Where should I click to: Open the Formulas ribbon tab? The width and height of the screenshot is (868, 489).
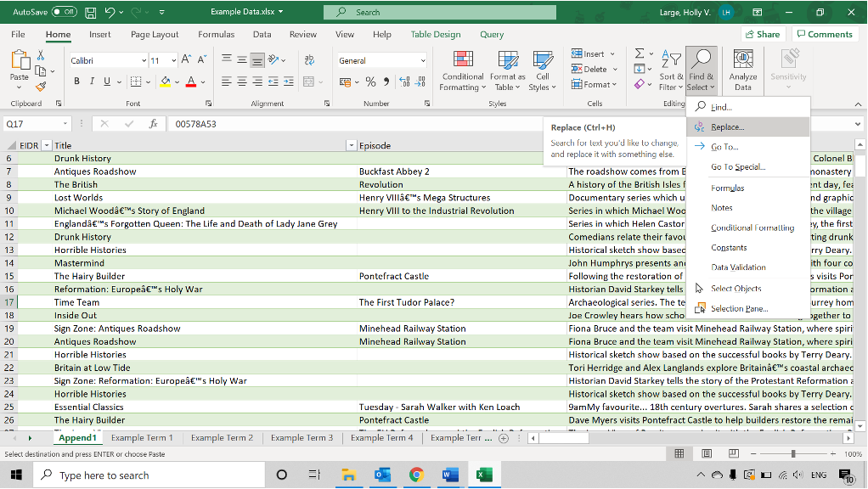coord(216,34)
